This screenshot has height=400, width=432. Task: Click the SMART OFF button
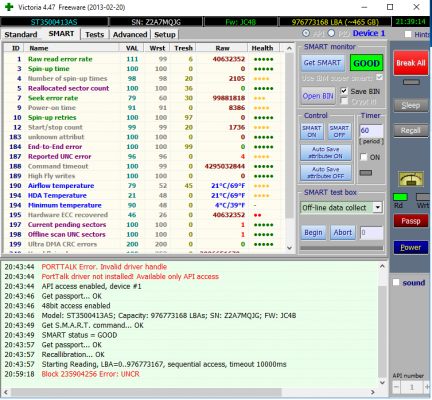click(x=339, y=131)
